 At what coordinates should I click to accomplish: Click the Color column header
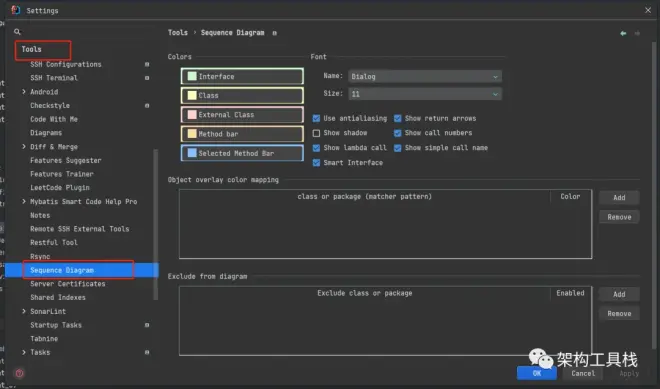coord(570,197)
